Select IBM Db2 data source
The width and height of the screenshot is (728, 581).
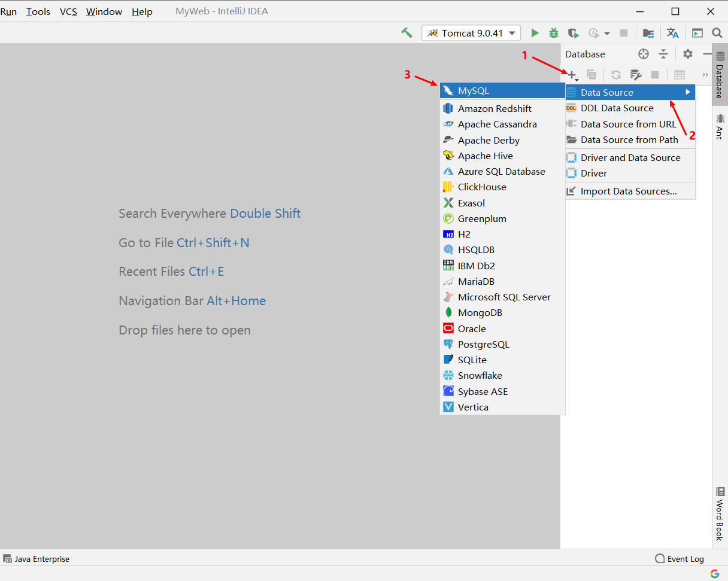(502, 266)
